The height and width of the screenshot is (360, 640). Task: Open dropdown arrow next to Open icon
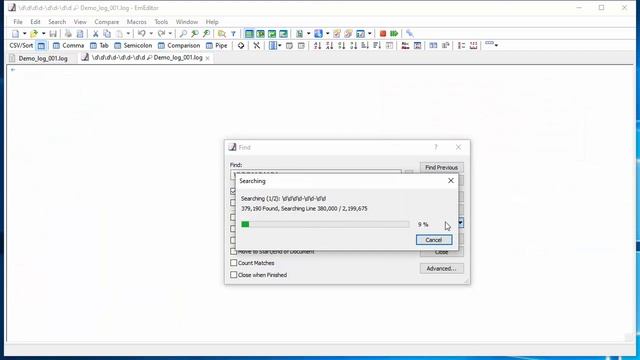pos(43,33)
